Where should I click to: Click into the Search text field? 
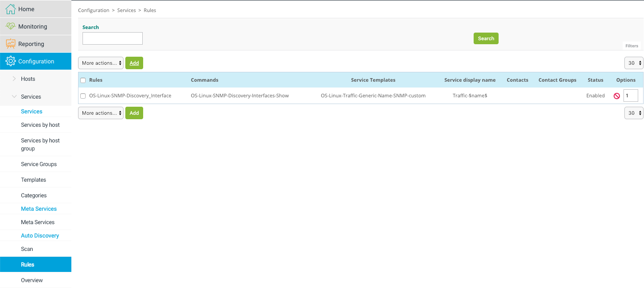tap(112, 38)
